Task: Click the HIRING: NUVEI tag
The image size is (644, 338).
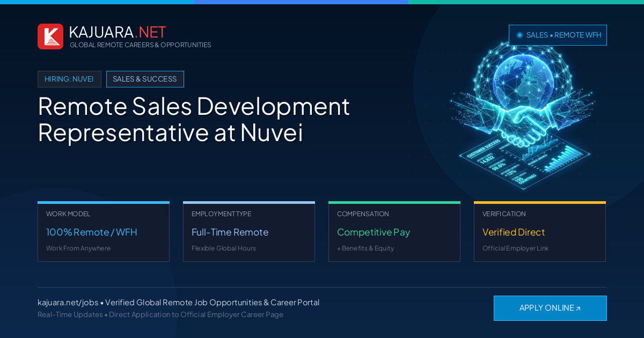Action: tap(69, 79)
